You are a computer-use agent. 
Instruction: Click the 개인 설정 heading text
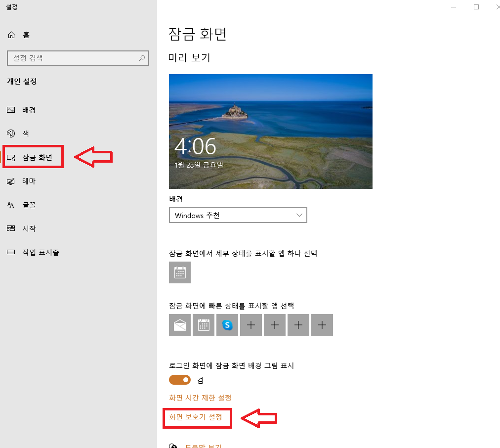tap(22, 82)
